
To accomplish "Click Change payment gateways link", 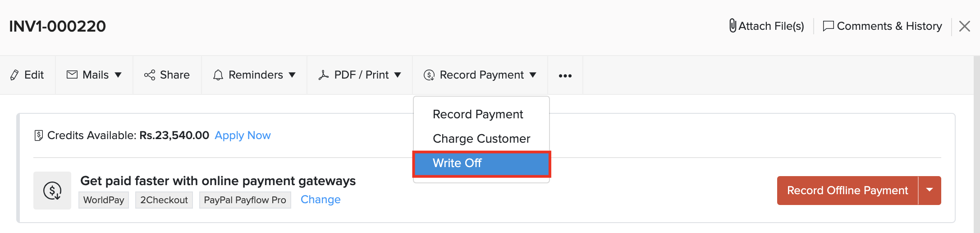I will tap(321, 200).
